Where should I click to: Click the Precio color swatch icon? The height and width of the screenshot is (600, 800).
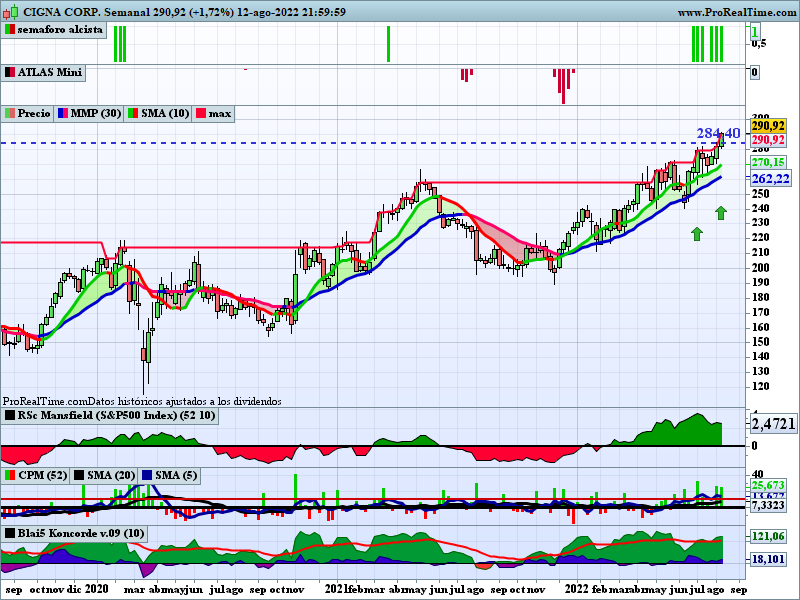coord(10,113)
